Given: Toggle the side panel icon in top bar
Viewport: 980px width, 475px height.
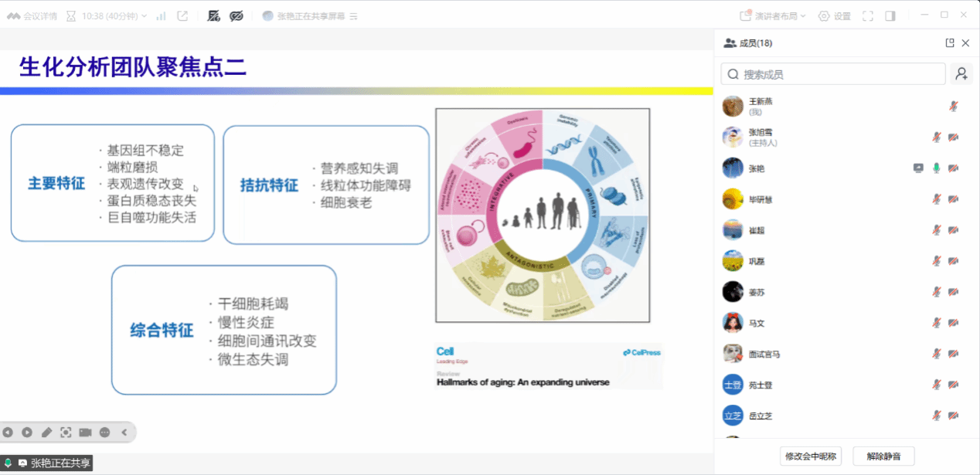Looking at the screenshot, I should click(x=890, y=15).
